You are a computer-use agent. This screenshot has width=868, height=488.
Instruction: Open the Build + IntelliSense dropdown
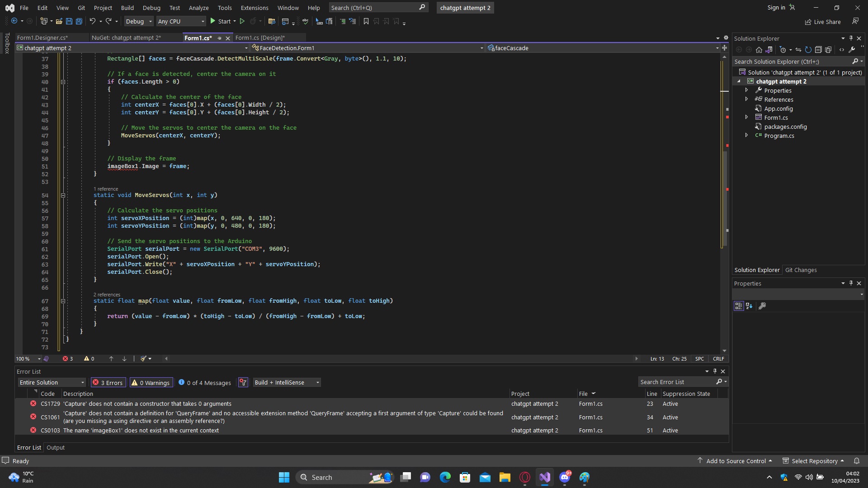[287, 383]
